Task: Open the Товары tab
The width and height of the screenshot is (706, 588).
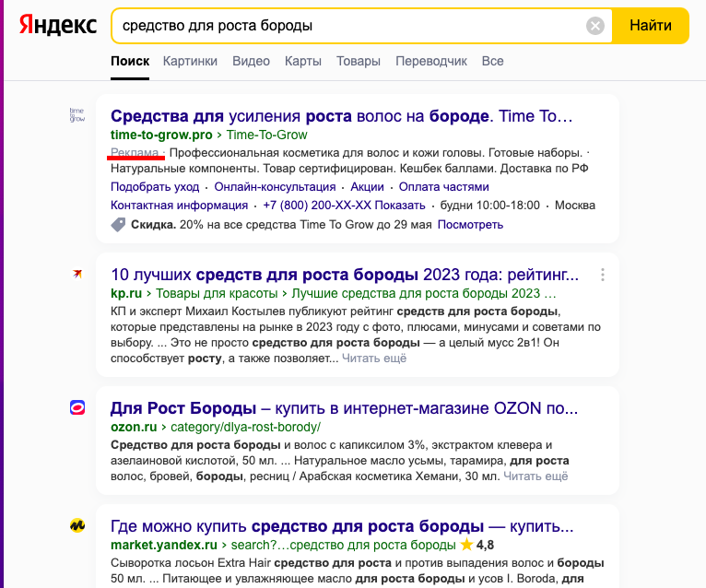Action: click(x=359, y=61)
